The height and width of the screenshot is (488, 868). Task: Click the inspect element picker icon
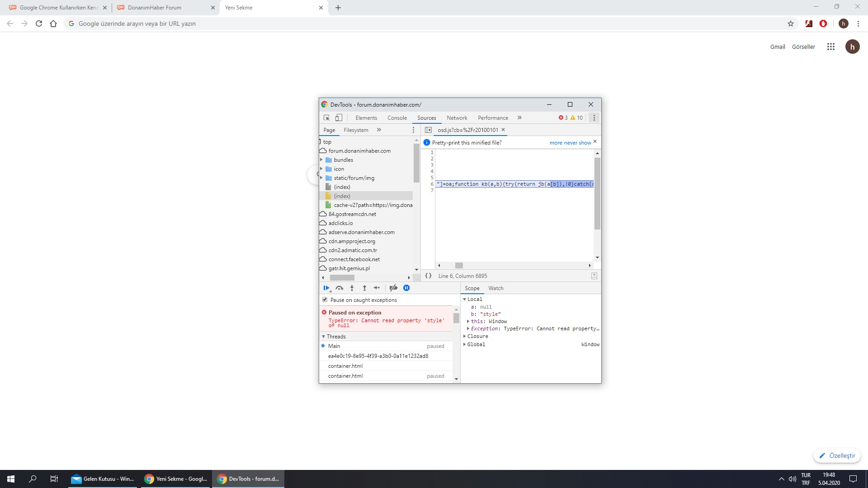tap(326, 117)
